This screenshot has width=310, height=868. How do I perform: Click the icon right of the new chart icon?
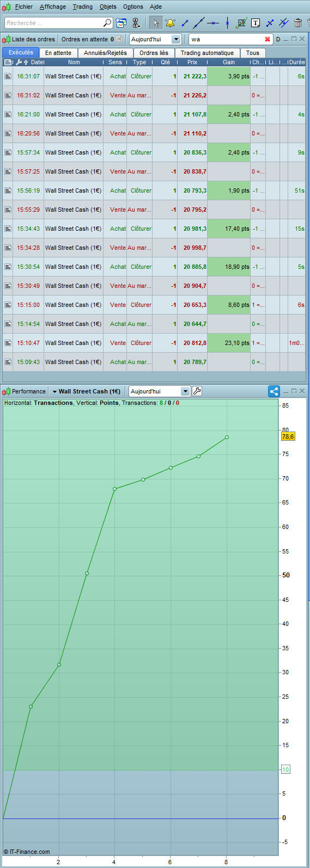coord(136,23)
